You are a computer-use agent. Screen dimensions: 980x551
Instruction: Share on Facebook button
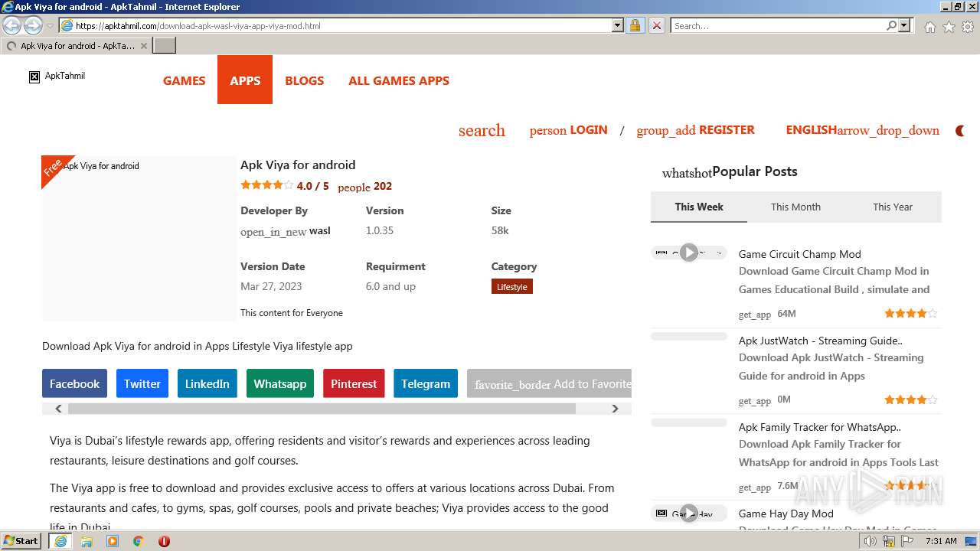point(74,383)
